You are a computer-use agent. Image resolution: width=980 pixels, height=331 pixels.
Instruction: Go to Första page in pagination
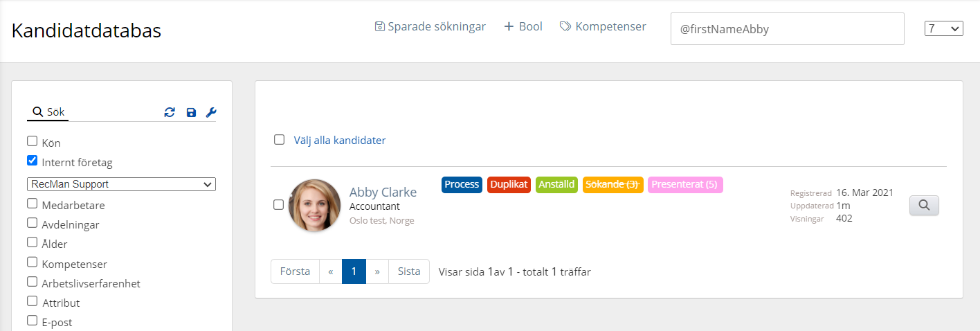(295, 271)
